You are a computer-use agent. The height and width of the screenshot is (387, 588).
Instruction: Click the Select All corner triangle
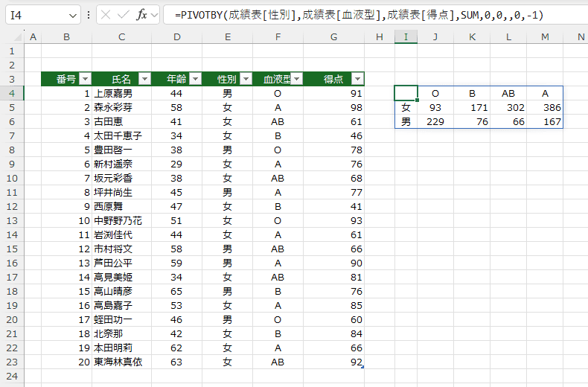(18, 36)
